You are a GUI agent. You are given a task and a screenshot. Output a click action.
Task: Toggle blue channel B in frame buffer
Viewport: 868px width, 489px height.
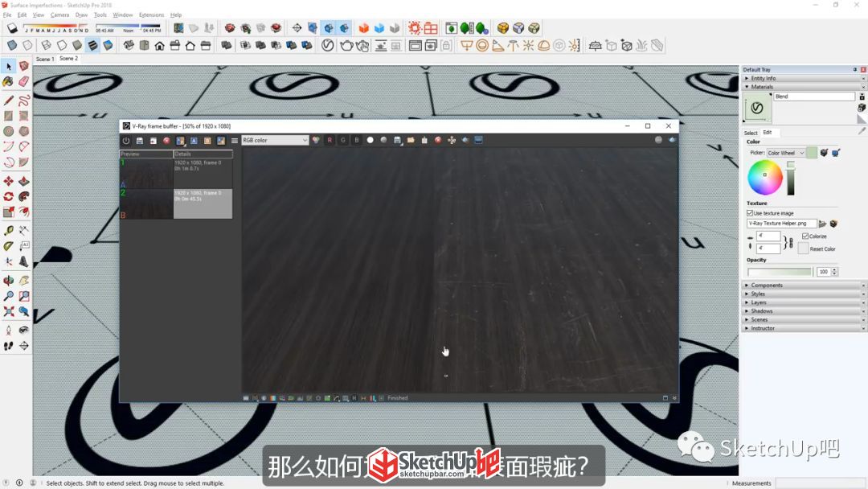[357, 140]
